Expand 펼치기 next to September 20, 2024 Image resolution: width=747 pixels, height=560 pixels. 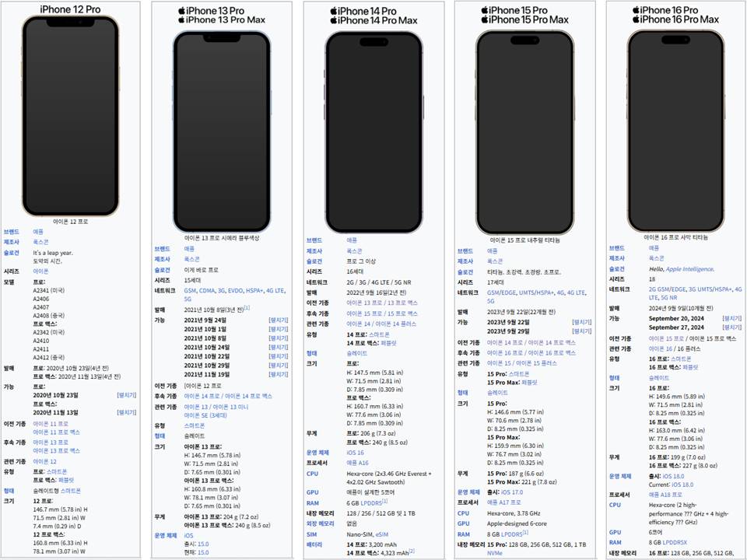click(732, 318)
